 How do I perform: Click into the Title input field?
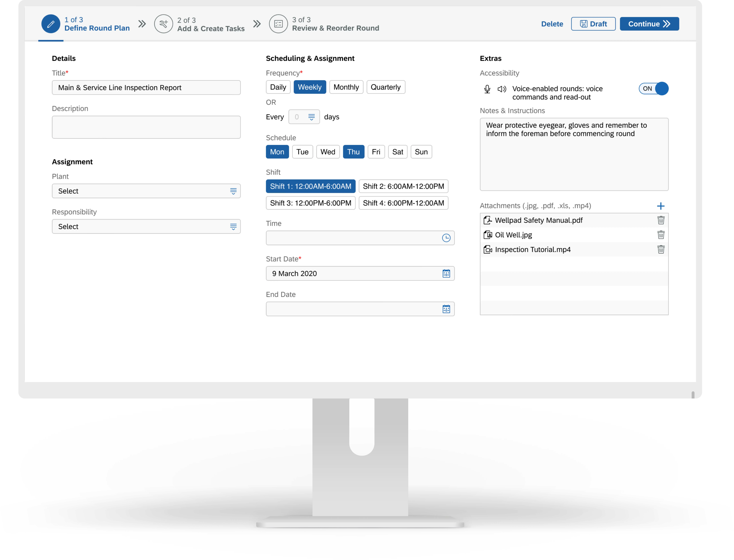[x=146, y=88]
